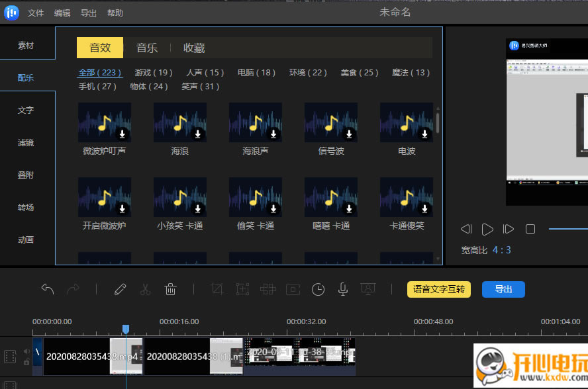Stop playback with the square button
The width and height of the screenshot is (588, 389).
point(530,229)
